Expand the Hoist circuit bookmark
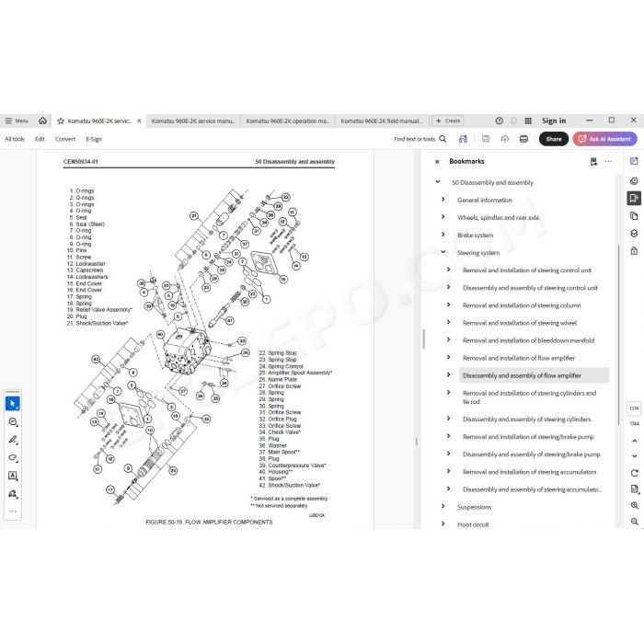This screenshot has height=644, width=644. [x=443, y=523]
